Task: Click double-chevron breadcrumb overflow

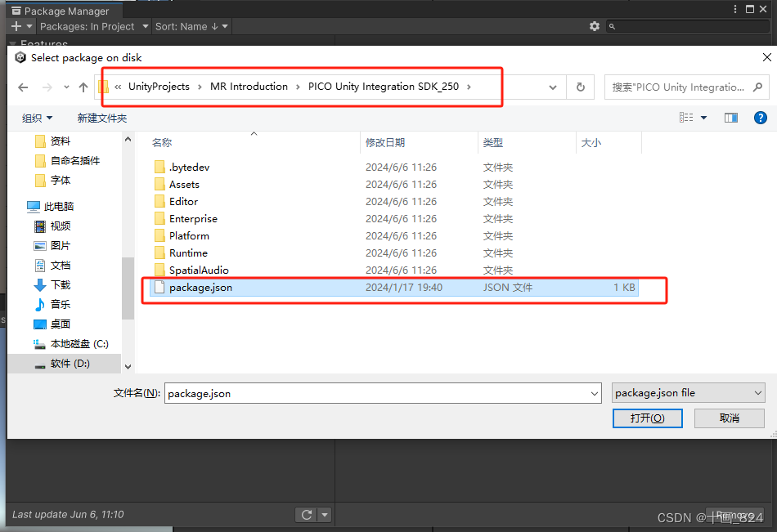Action: click(x=118, y=87)
